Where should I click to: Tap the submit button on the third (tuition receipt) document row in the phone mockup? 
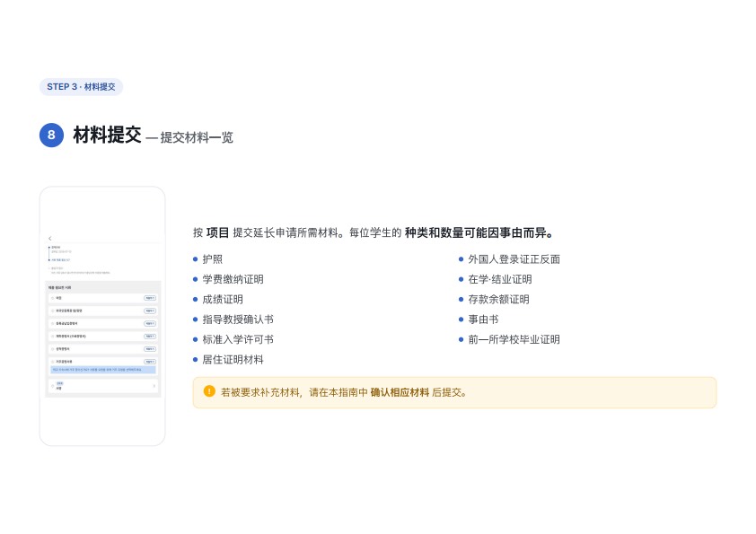[x=150, y=323]
